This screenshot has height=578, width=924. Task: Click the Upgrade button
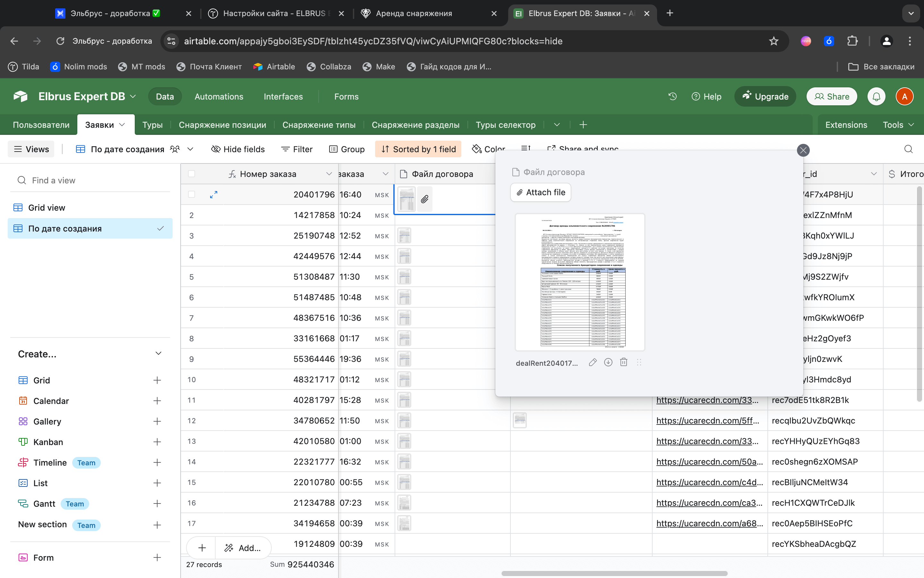(x=765, y=96)
